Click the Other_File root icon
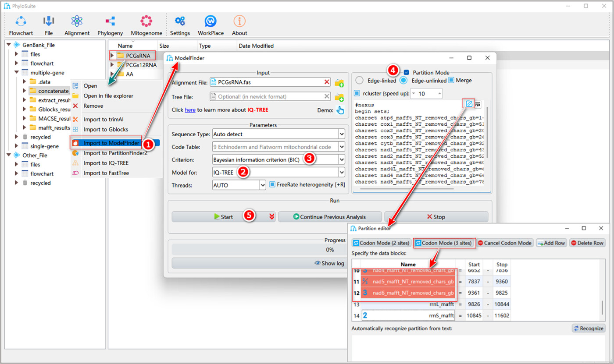 [x=17, y=155]
